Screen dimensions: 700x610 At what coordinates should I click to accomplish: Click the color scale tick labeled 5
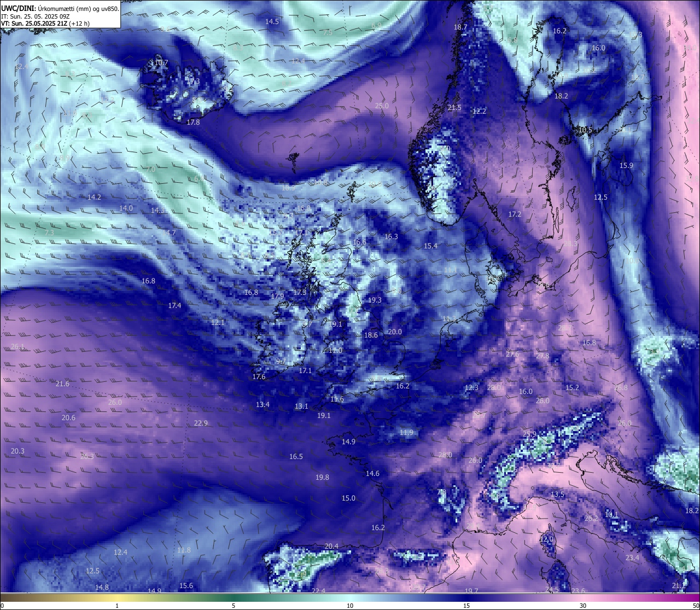click(234, 606)
